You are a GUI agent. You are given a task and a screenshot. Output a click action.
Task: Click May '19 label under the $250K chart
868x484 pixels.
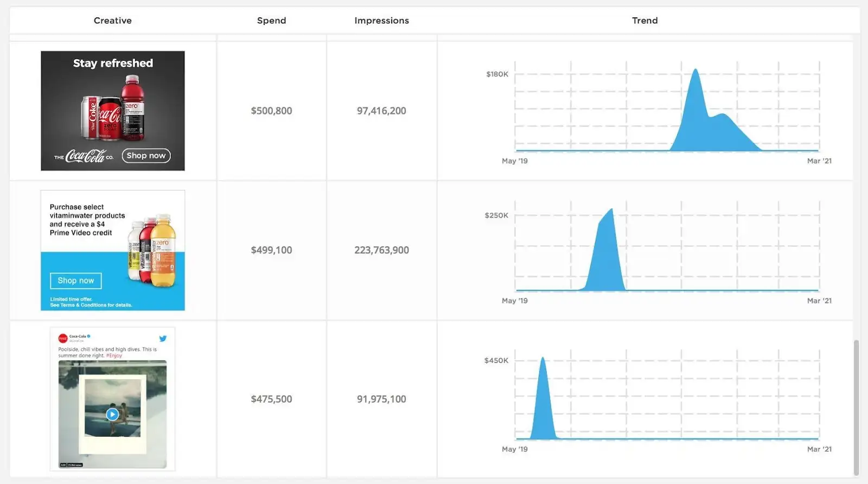coord(514,301)
